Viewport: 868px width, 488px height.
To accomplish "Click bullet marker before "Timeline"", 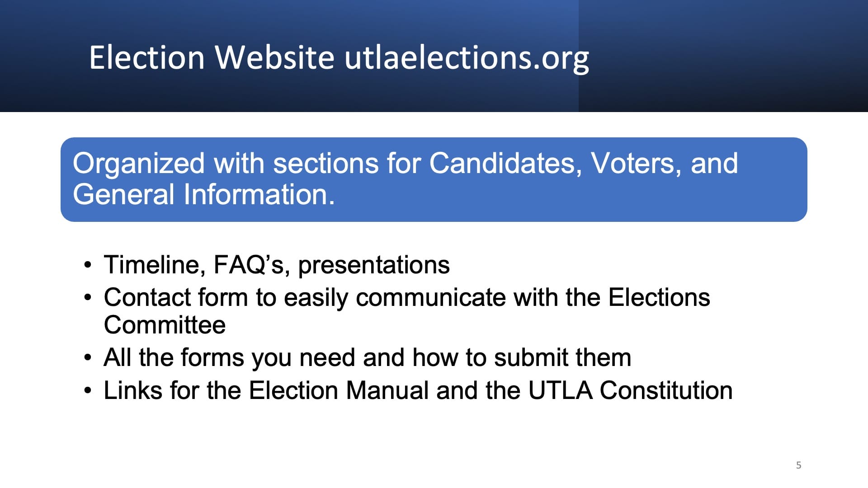I will coord(88,265).
